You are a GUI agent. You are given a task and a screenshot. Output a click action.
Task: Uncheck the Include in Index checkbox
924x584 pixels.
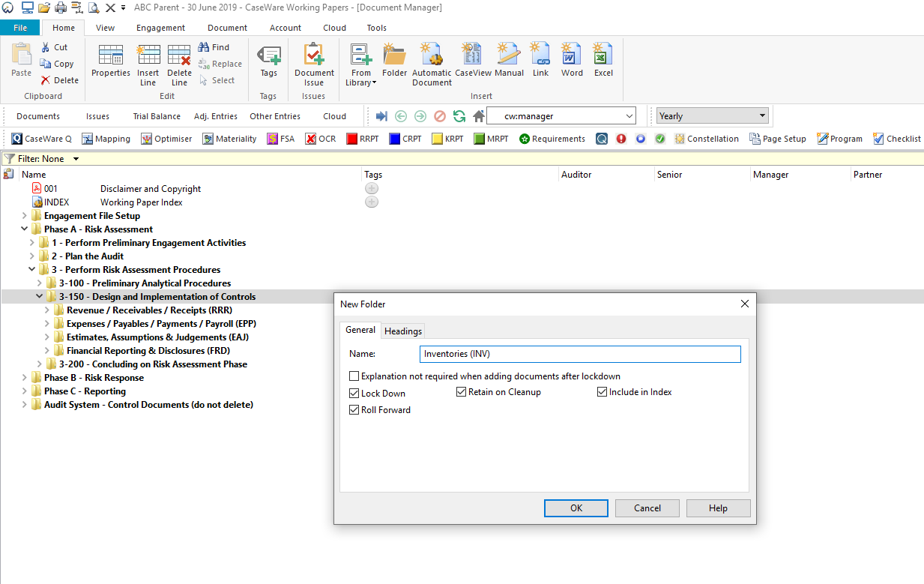[603, 392]
